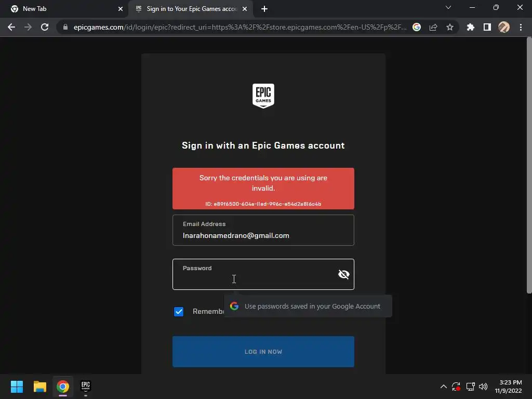Open Google password manager icon in address bar
This screenshot has height=399, width=532.
(x=417, y=27)
